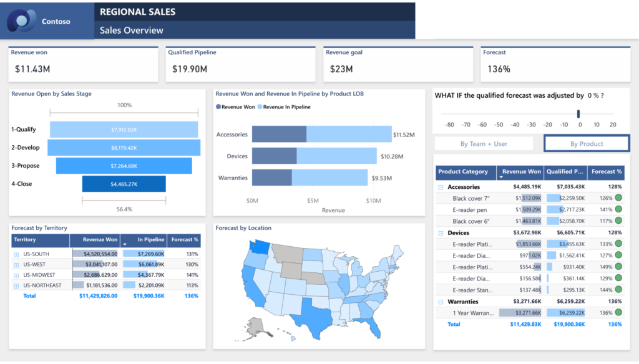Click green status indicator for E-reader pen row
This screenshot has width=639, height=364.
(618, 209)
